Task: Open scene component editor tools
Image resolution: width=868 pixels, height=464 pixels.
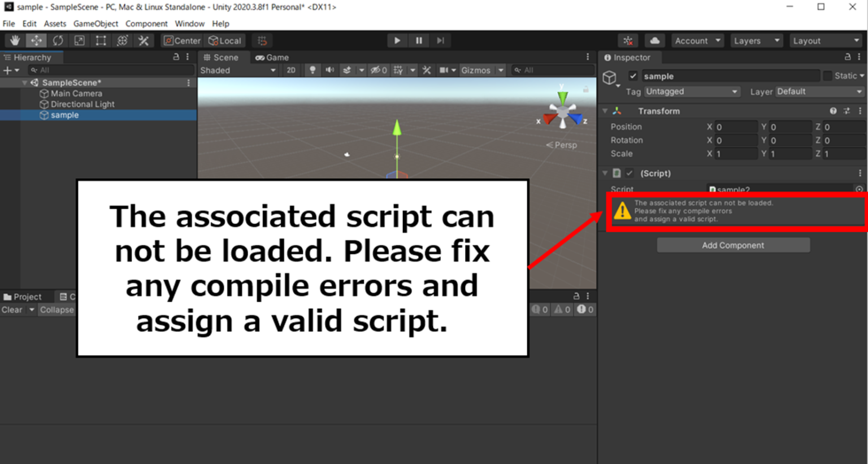Action: point(427,70)
